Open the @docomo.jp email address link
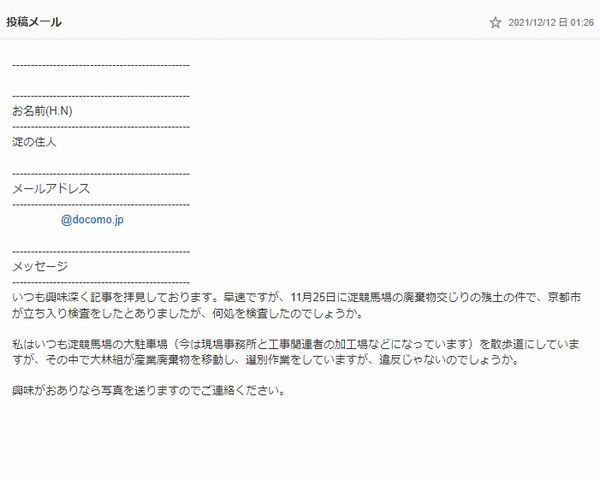This screenshot has height=480, width=600. (x=92, y=220)
